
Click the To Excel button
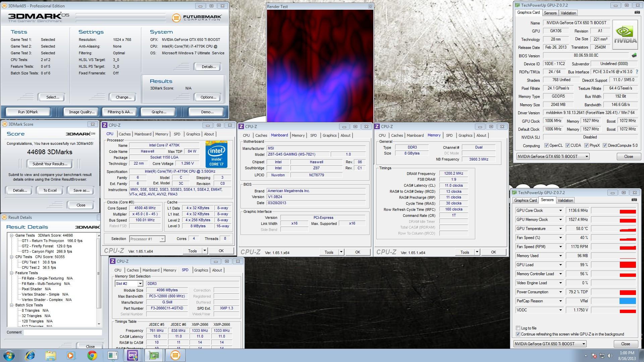[50, 190]
